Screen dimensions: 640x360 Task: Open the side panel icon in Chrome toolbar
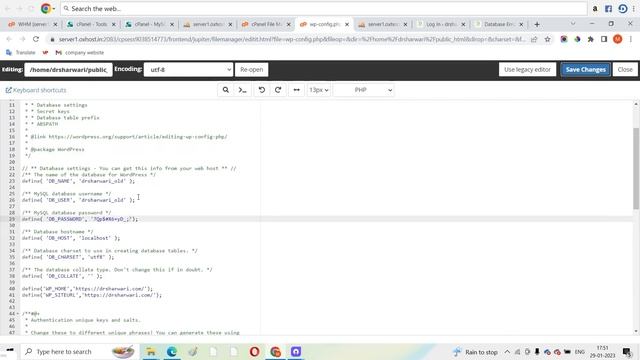point(604,39)
